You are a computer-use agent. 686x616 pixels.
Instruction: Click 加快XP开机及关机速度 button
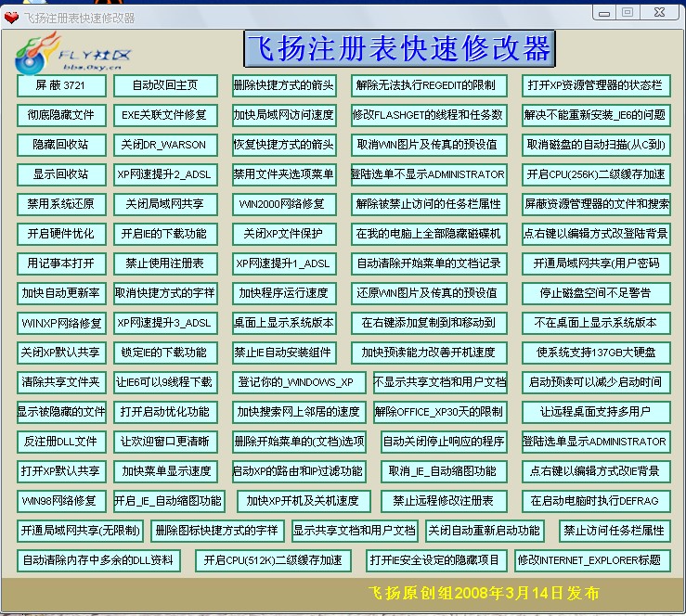tap(304, 502)
